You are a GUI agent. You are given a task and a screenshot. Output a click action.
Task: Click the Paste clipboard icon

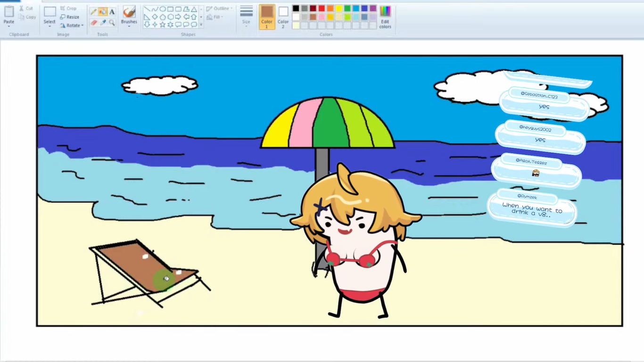click(8, 12)
